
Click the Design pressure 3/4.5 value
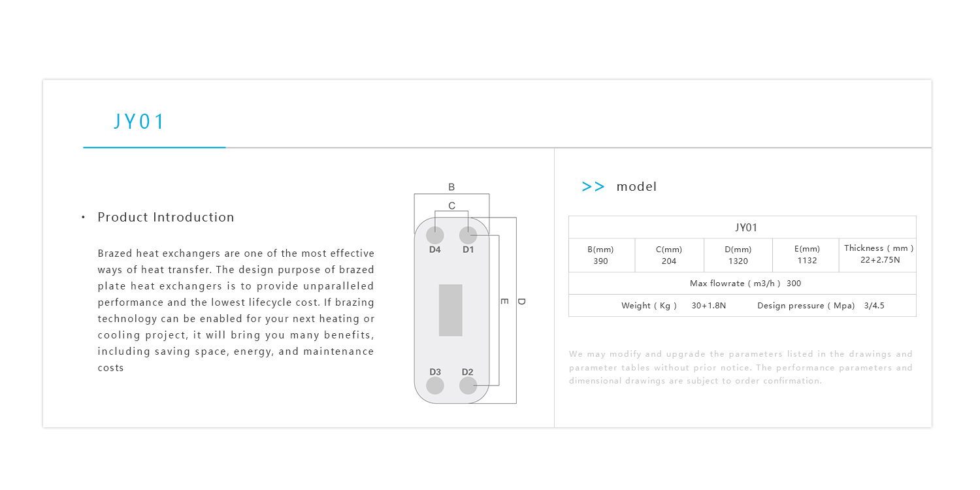[x=874, y=306]
